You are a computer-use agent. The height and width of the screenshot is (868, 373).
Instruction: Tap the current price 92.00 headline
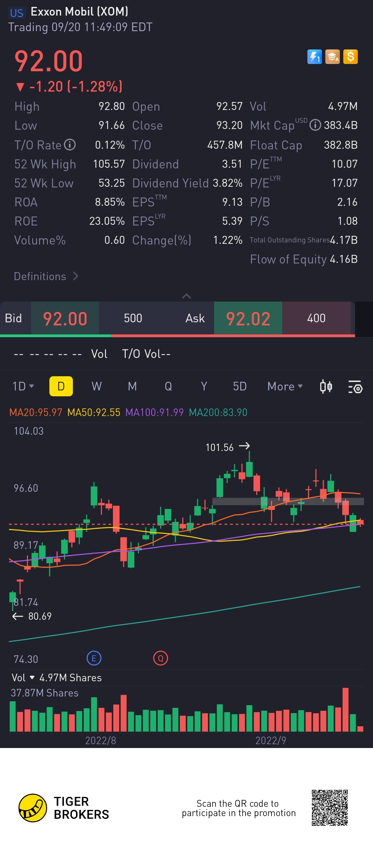click(x=48, y=61)
